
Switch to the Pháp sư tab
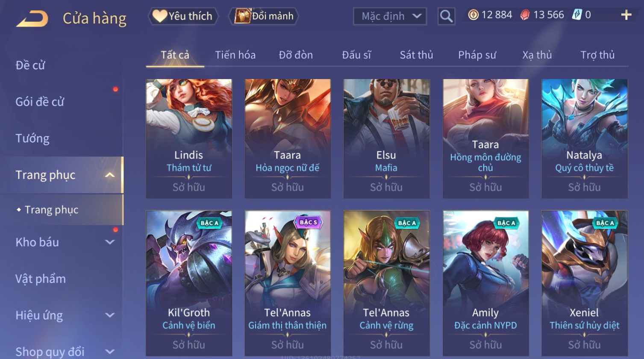[x=477, y=55]
